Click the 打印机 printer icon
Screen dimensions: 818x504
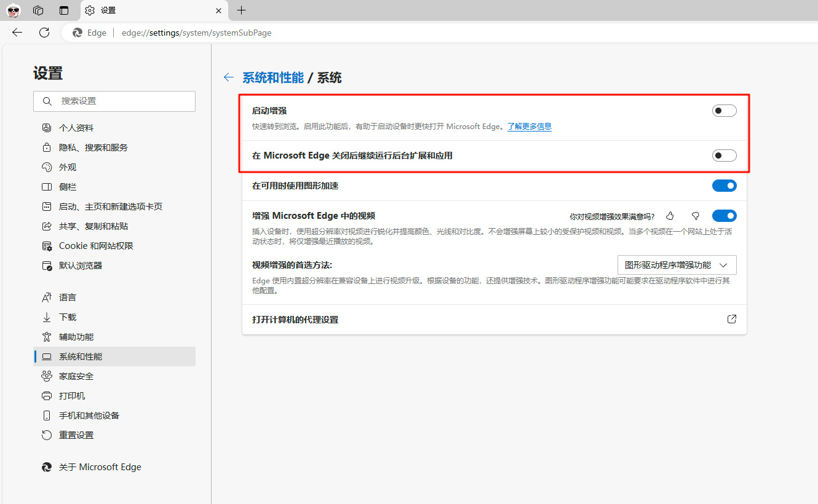point(47,396)
